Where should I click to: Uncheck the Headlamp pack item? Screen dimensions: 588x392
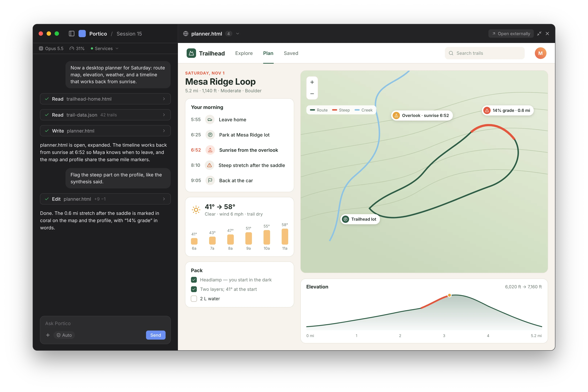point(194,280)
